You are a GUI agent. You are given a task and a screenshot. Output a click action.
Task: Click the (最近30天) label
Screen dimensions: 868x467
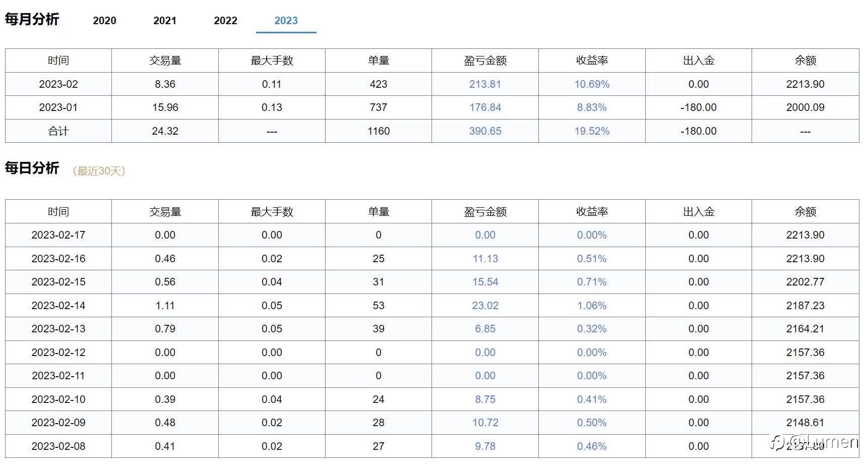coord(99,171)
